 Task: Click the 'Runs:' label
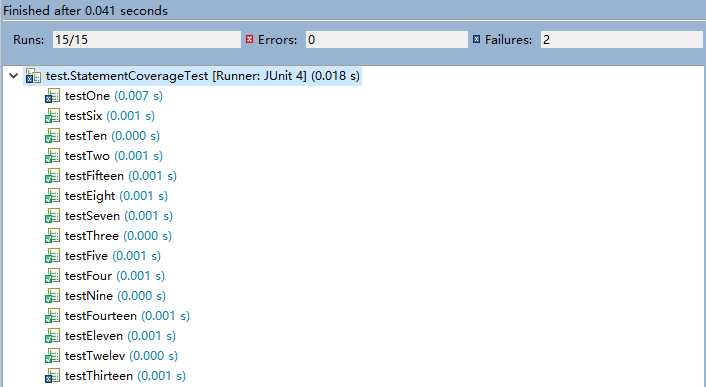point(29,40)
